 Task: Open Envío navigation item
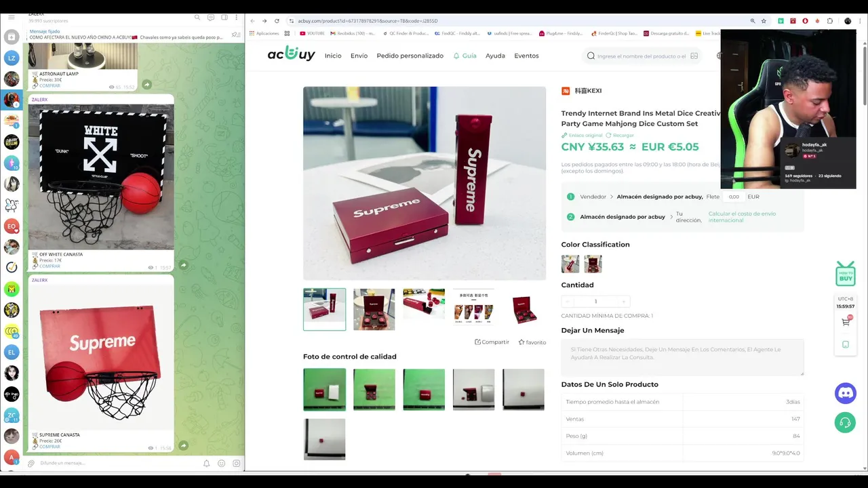click(359, 56)
